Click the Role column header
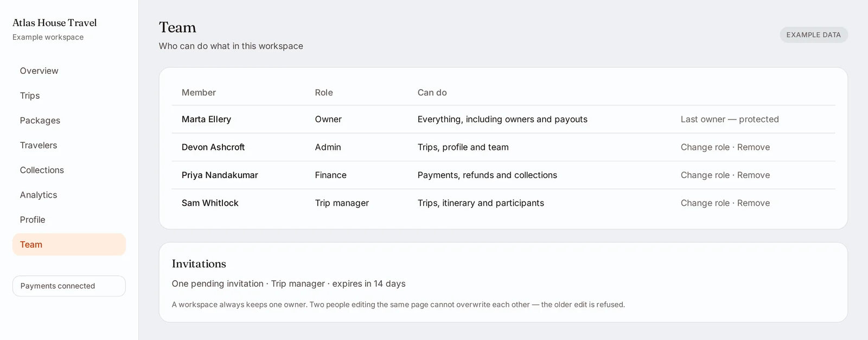Screen dimensions: 868x340 (x=324, y=92)
